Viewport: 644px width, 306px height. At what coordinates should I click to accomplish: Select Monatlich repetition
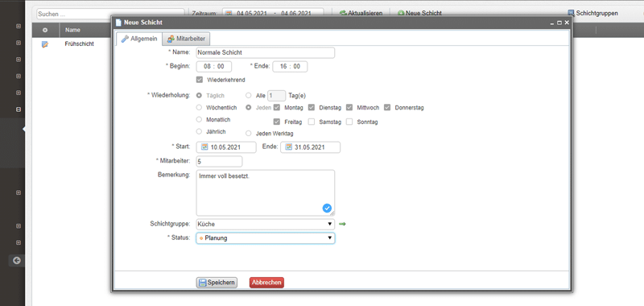pyautogui.click(x=199, y=119)
